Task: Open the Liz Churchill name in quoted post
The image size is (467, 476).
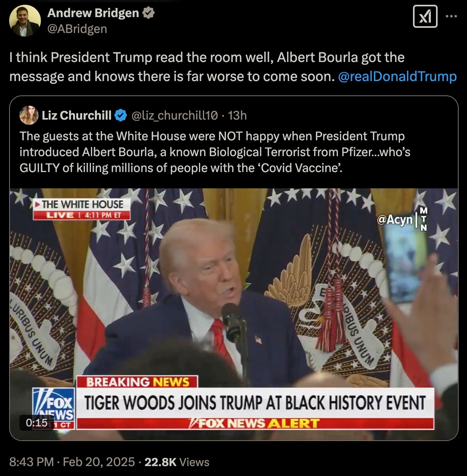Action: click(77, 115)
